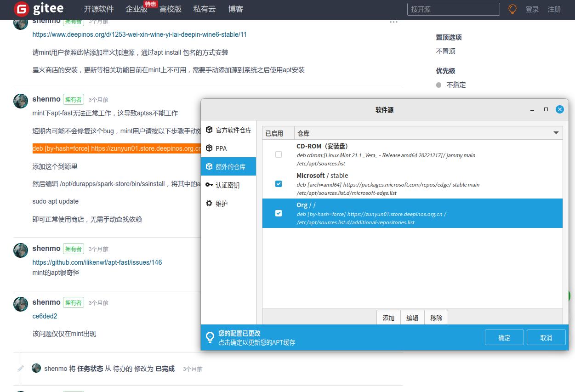
Task: Click the lightbulb icon in top navbar
Action: 512,9
